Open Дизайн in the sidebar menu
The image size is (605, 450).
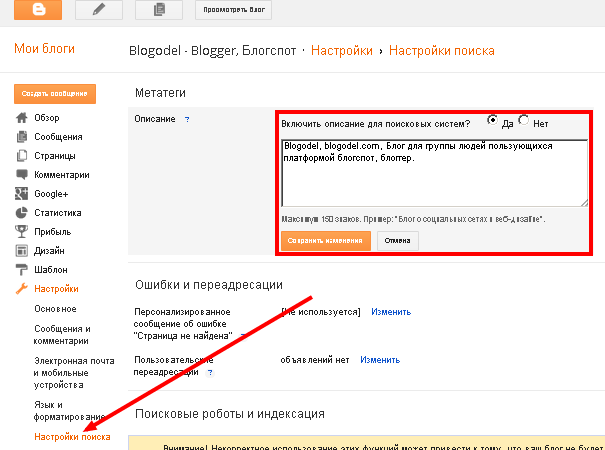click(x=49, y=251)
